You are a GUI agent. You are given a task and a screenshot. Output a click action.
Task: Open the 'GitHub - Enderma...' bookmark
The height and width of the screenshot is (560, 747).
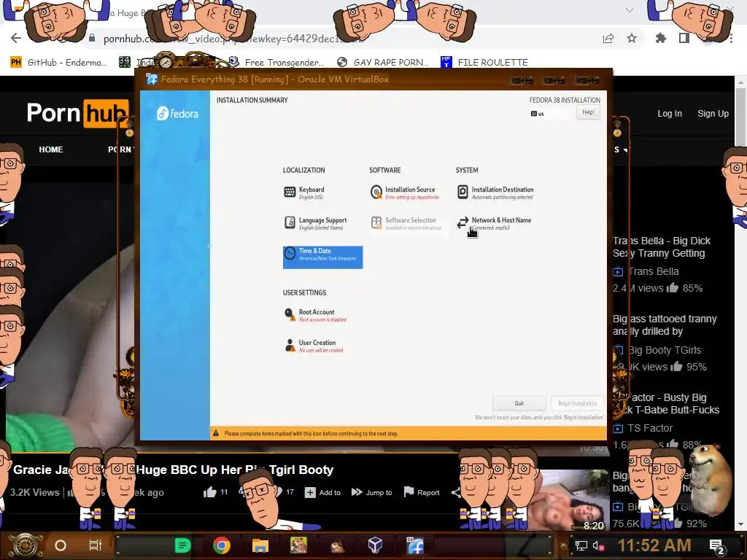tap(59, 63)
